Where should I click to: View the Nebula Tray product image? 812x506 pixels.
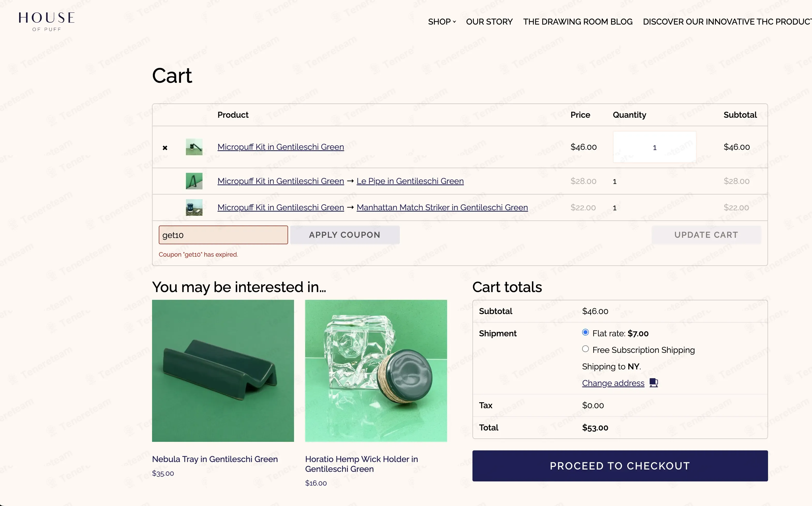pyautogui.click(x=223, y=371)
